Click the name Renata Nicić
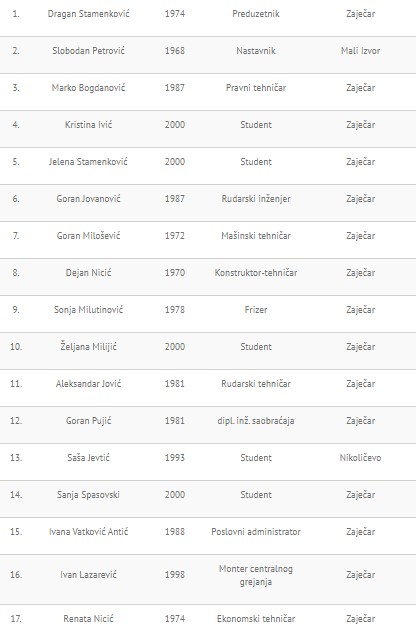This screenshot has height=640, width=416. click(88, 619)
